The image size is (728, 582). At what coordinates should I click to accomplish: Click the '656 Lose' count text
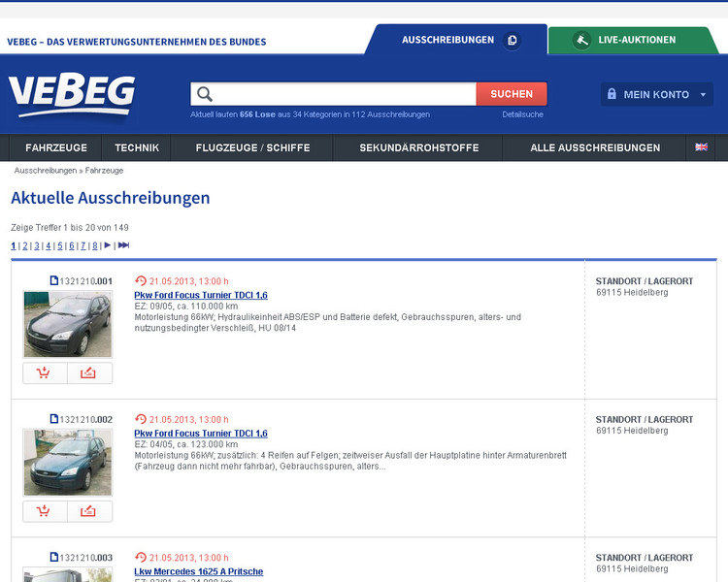[257, 114]
